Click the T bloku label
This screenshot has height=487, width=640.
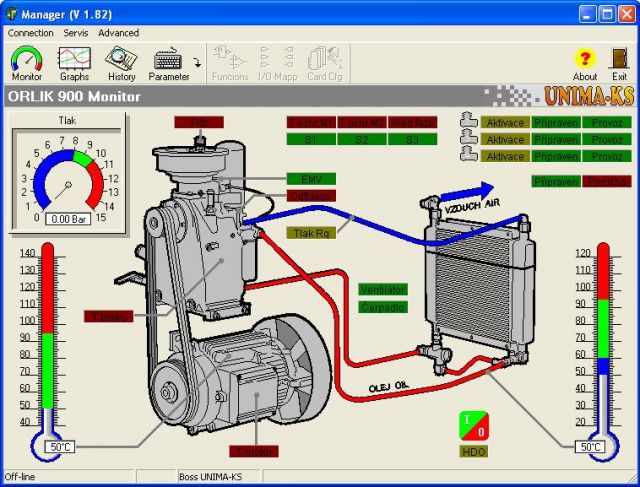click(x=109, y=316)
